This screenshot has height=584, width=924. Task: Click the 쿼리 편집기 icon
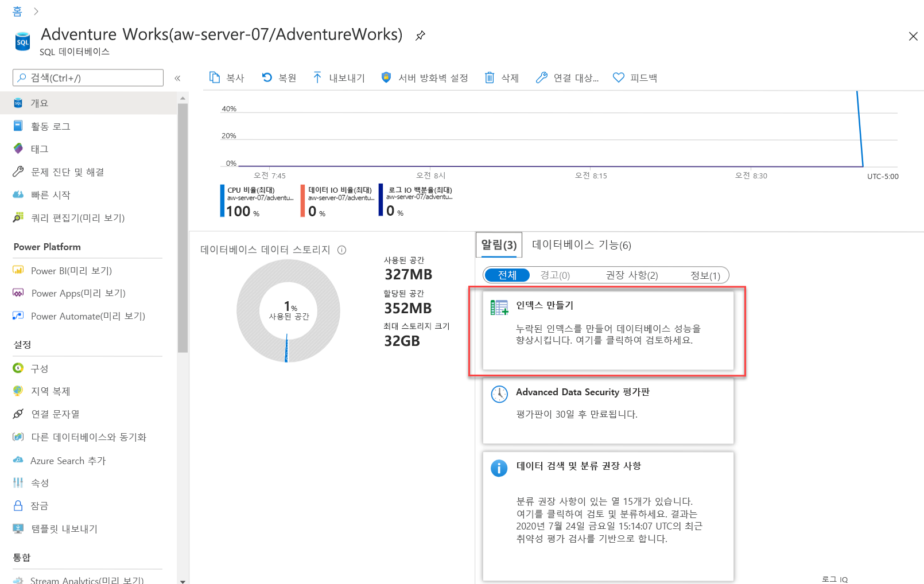click(x=18, y=217)
